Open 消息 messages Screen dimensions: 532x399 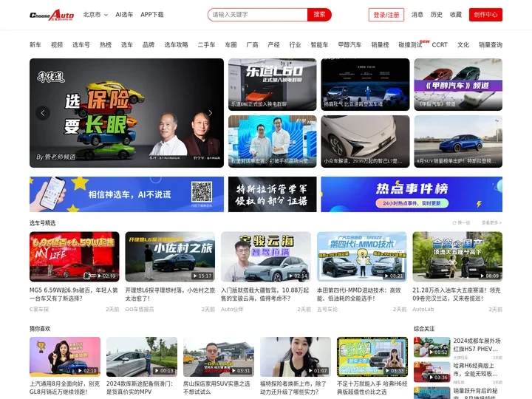417,15
